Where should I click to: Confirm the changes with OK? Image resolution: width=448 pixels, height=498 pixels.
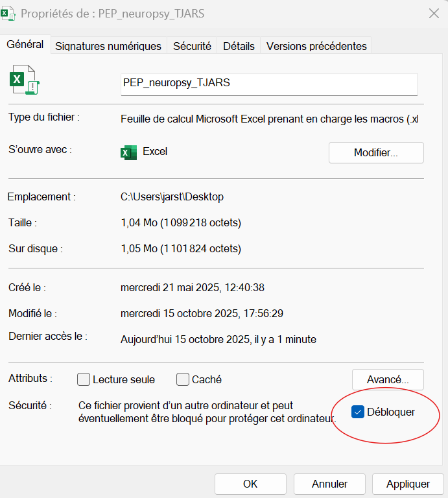point(250,484)
